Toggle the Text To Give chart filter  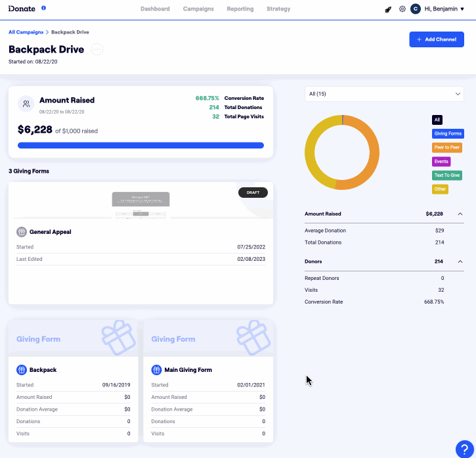[447, 175]
